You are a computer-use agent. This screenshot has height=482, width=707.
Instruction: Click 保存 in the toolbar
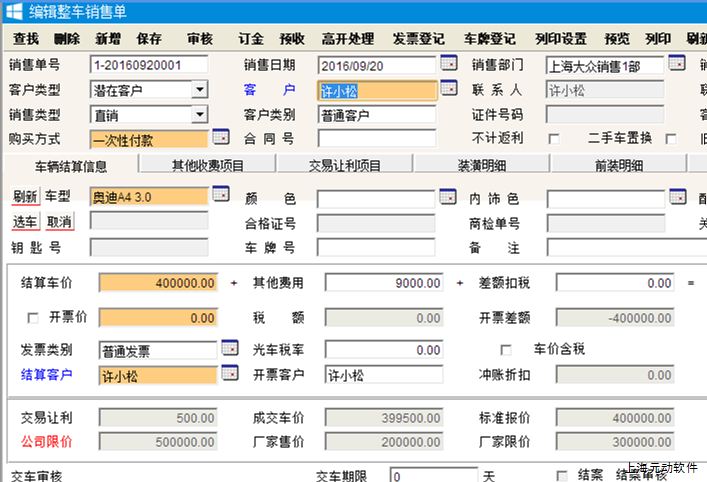pos(148,39)
